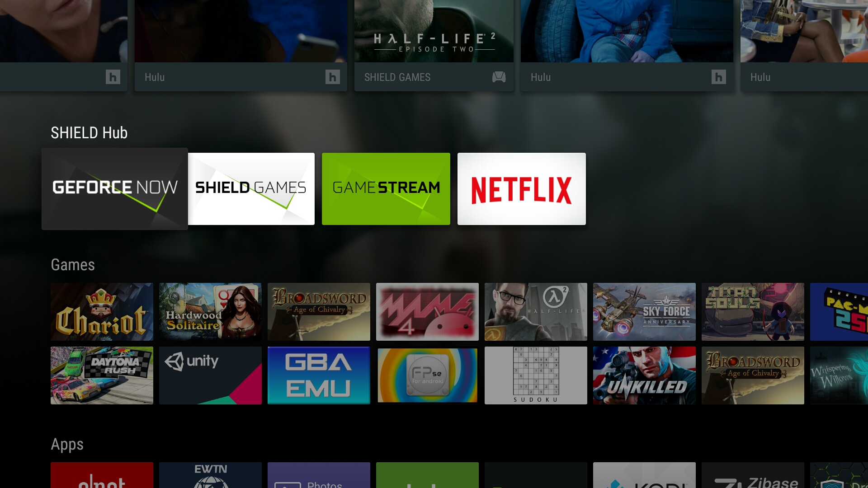Launch Half-Life 2 game
This screenshot has width=868, height=488.
point(536,312)
